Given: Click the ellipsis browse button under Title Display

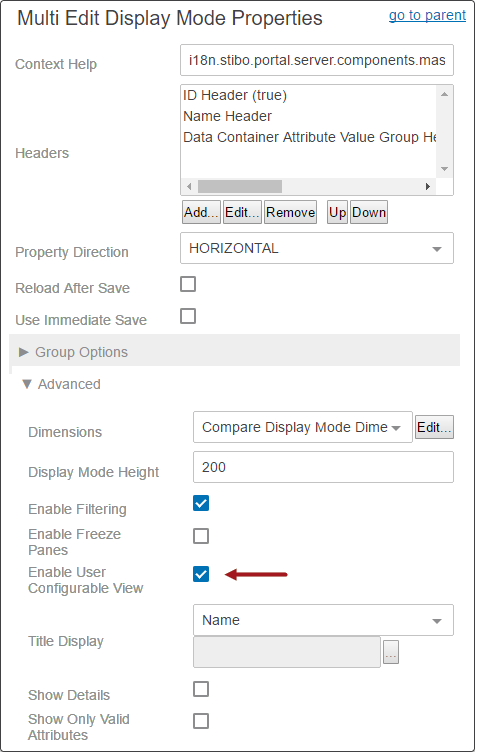Looking at the screenshot, I should pos(391,651).
